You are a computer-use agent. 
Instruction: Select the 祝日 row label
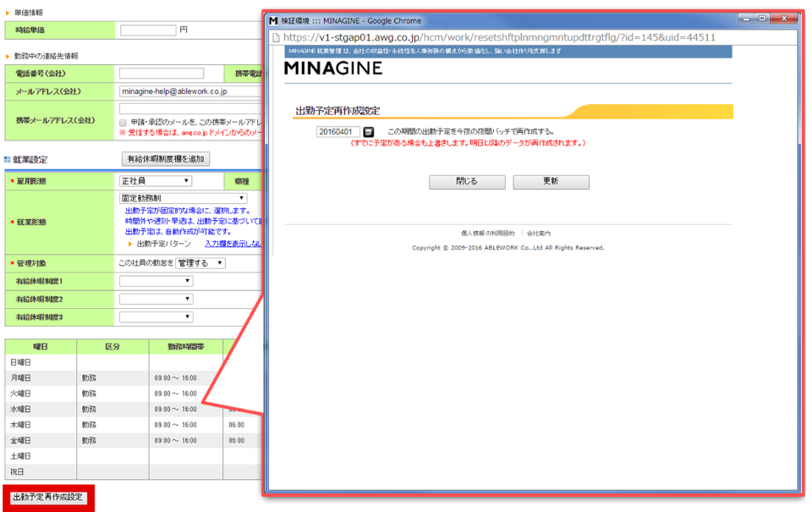click(17, 471)
